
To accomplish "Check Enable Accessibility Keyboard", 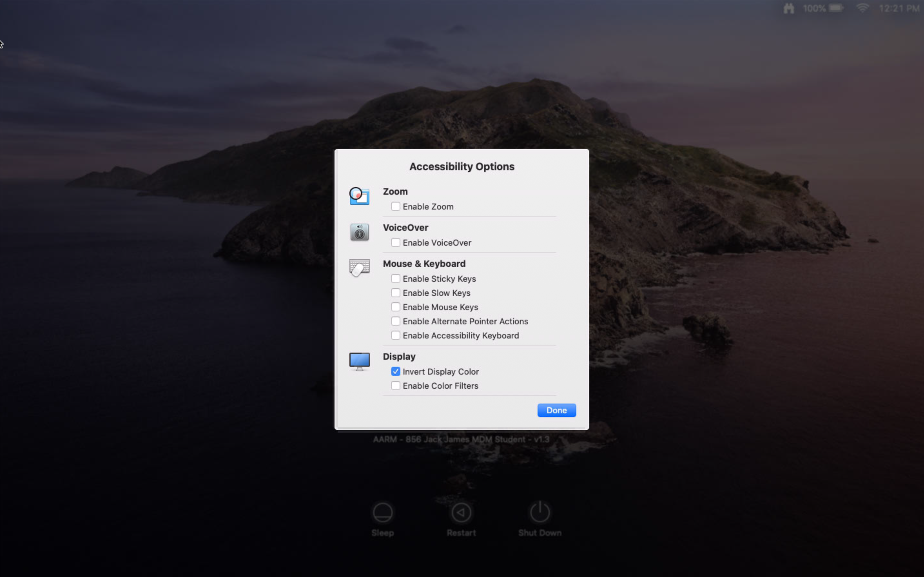I will 396,336.
